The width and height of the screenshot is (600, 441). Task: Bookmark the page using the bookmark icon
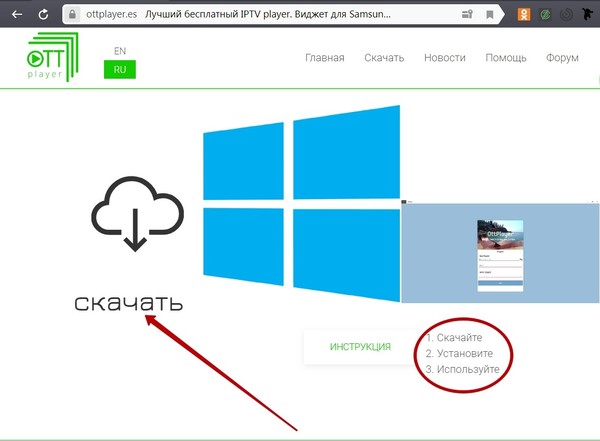(489, 15)
